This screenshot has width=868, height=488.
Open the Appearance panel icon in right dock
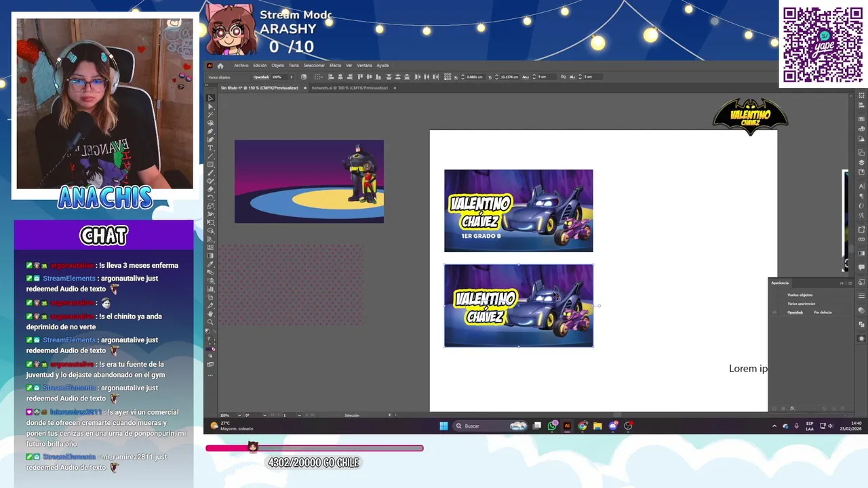861,338
